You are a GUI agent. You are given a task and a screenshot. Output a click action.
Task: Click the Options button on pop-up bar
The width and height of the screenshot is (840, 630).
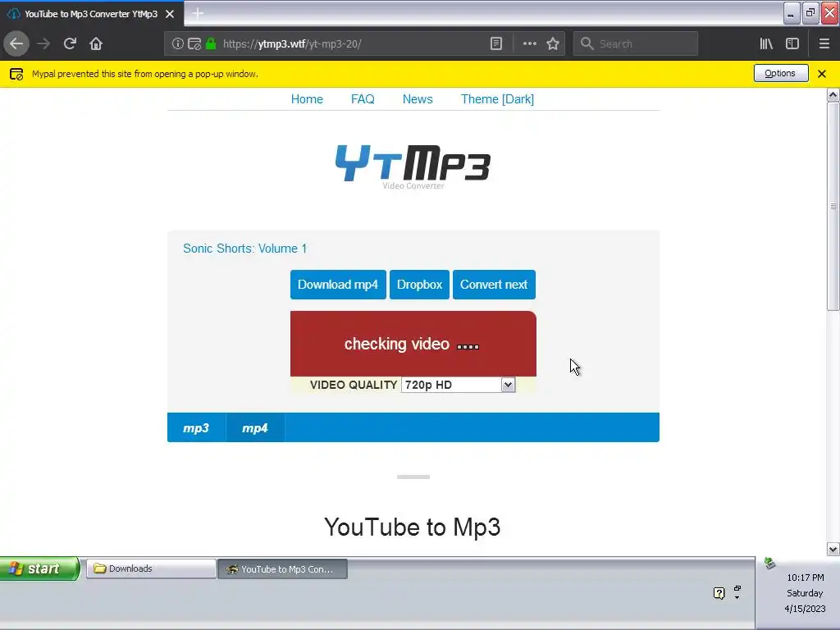(781, 73)
